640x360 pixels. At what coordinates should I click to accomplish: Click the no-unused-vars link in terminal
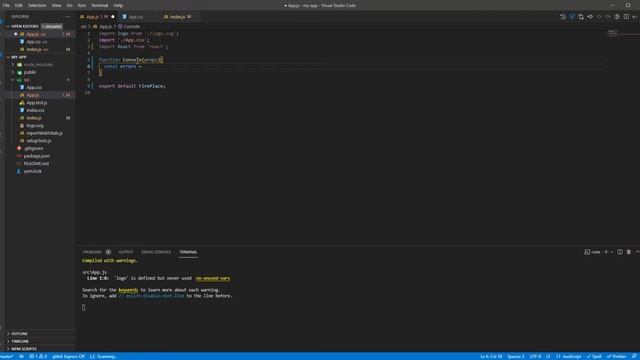(213, 278)
